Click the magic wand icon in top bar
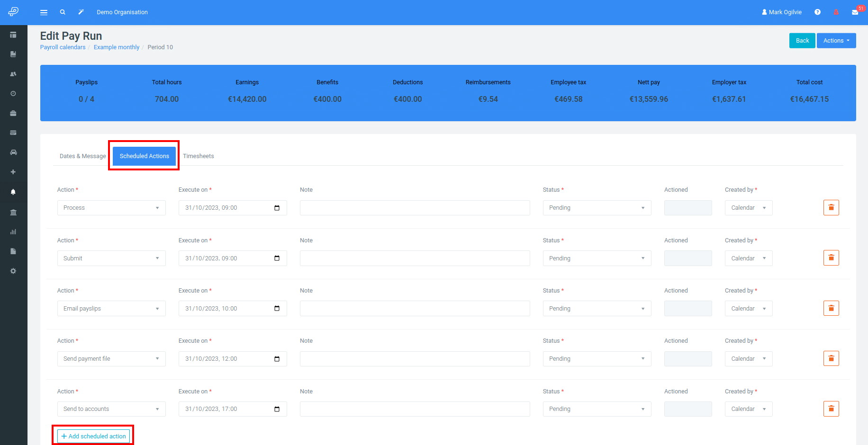The height and width of the screenshot is (445, 868). [81, 12]
